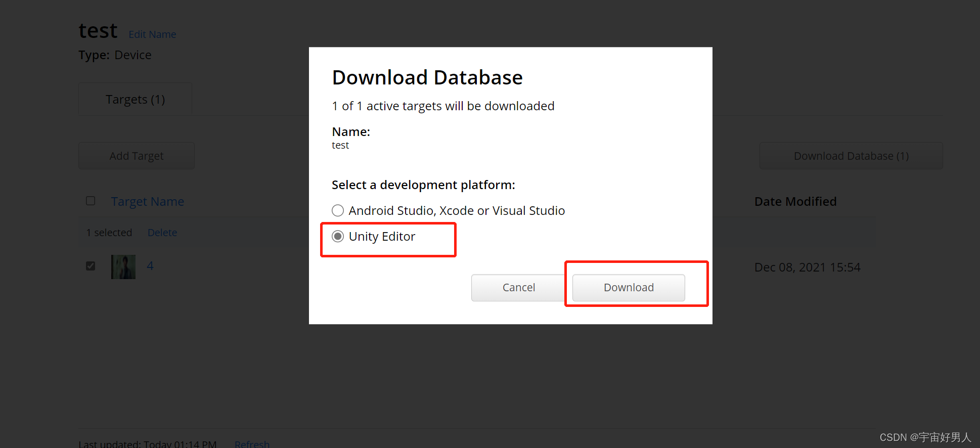Click the 'Type: Device' text
Image resolution: width=980 pixels, height=448 pixels.
(115, 55)
